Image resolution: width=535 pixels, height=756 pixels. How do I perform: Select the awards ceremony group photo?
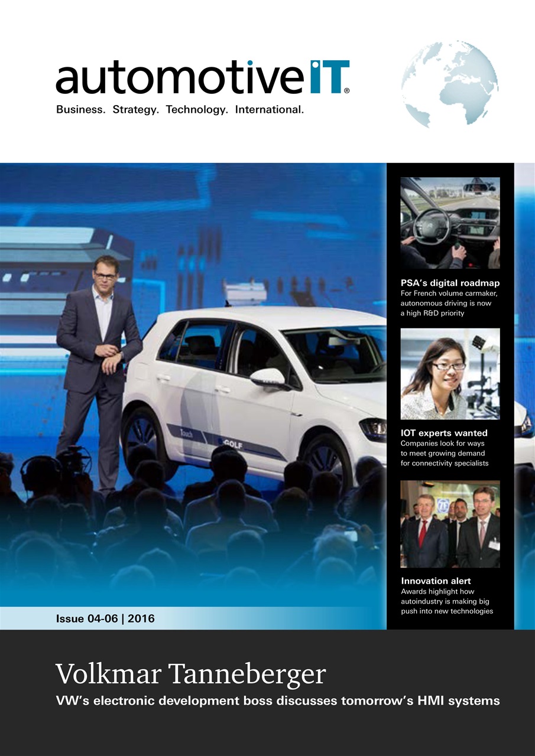tap(450, 524)
